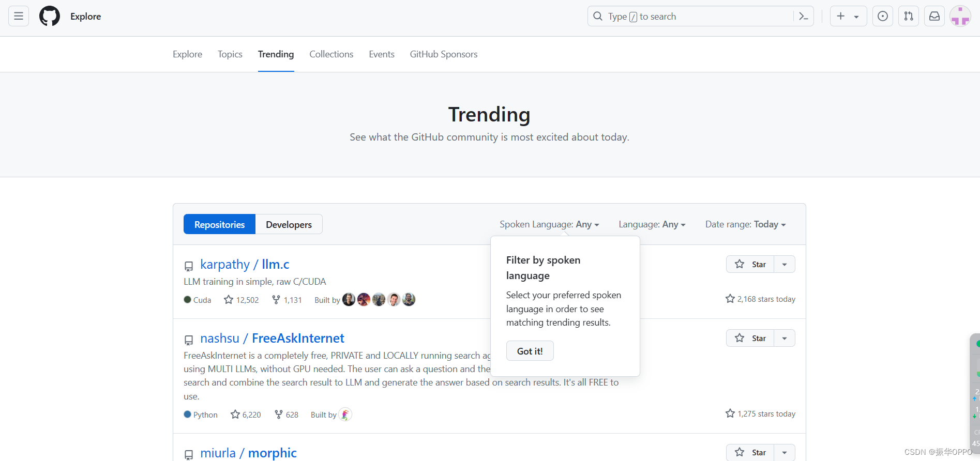Click the repo icon beside miurla / morphic
The image size is (980, 461).
[x=189, y=455]
